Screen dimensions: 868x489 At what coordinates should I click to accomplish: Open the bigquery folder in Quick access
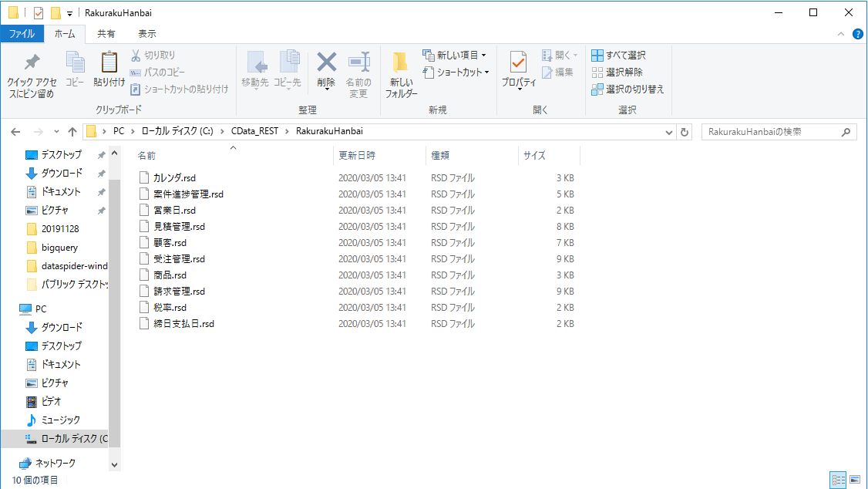tap(59, 248)
